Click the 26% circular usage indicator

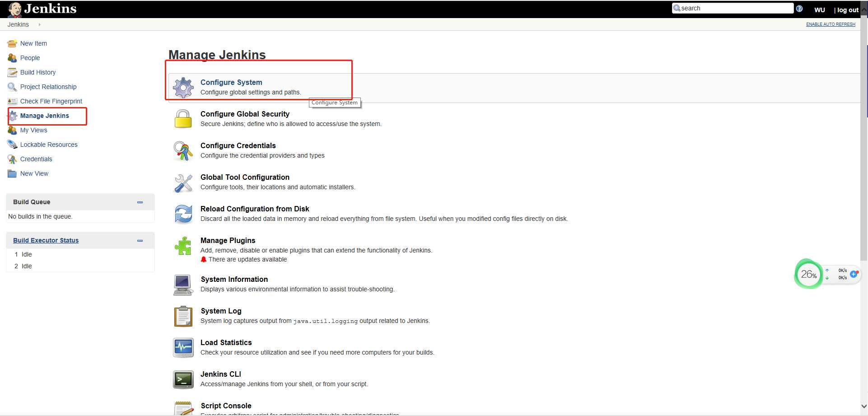coord(808,274)
